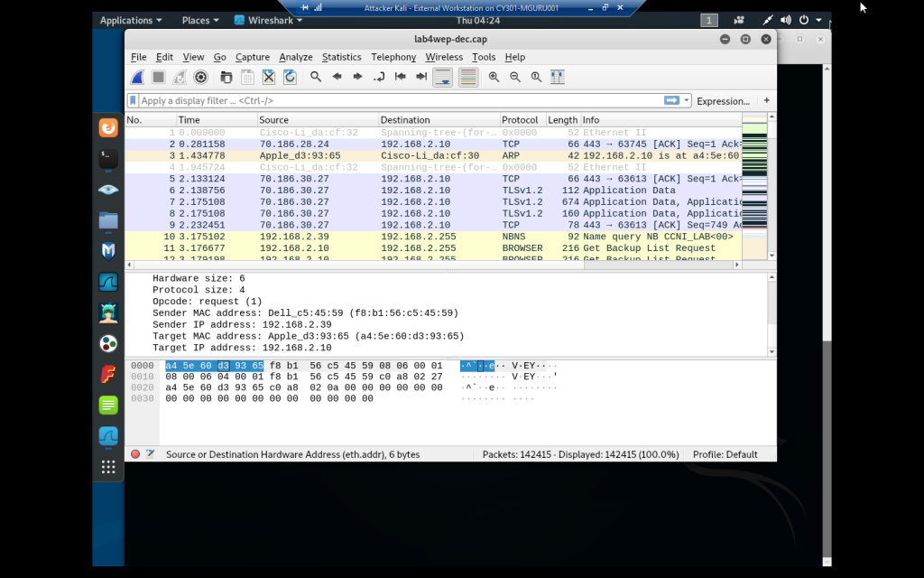
Task: Select packet 3 ARP row
Action: pyautogui.click(x=433, y=155)
